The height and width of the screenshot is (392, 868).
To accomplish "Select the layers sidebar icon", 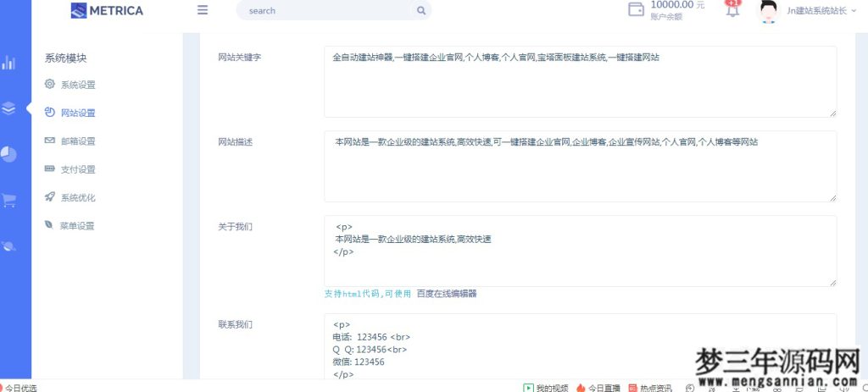I will [8, 108].
